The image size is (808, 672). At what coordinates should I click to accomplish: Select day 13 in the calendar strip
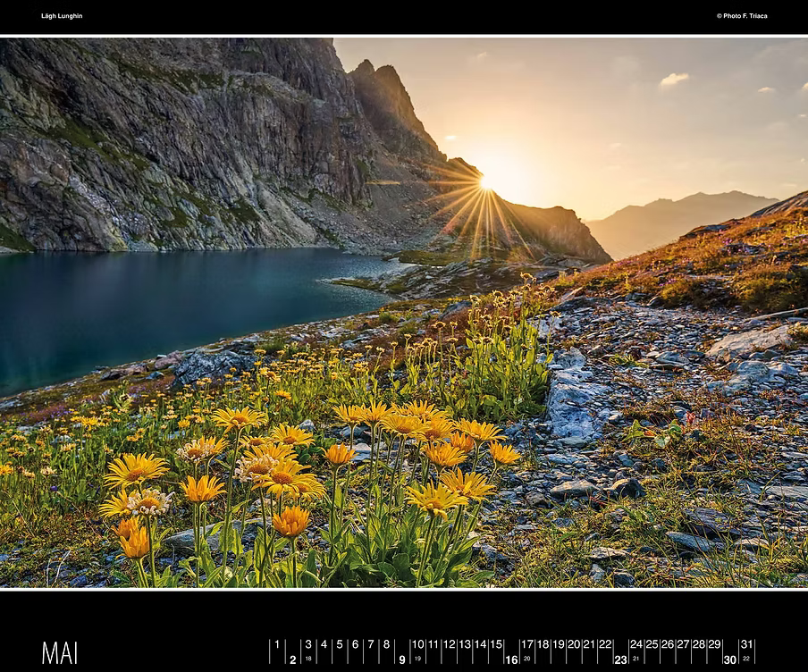[465, 644]
